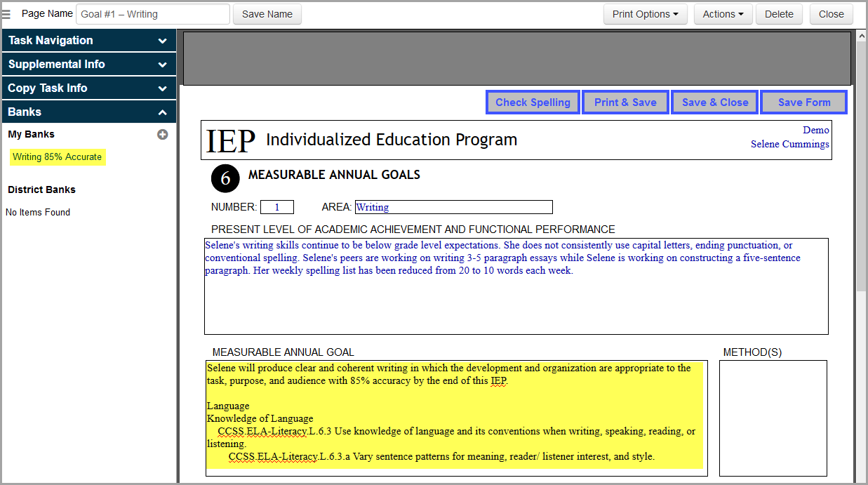This screenshot has height=485, width=868.
Task: Click the Close button in toolbar
Action: pyautogui.click(x=832, y=14)
